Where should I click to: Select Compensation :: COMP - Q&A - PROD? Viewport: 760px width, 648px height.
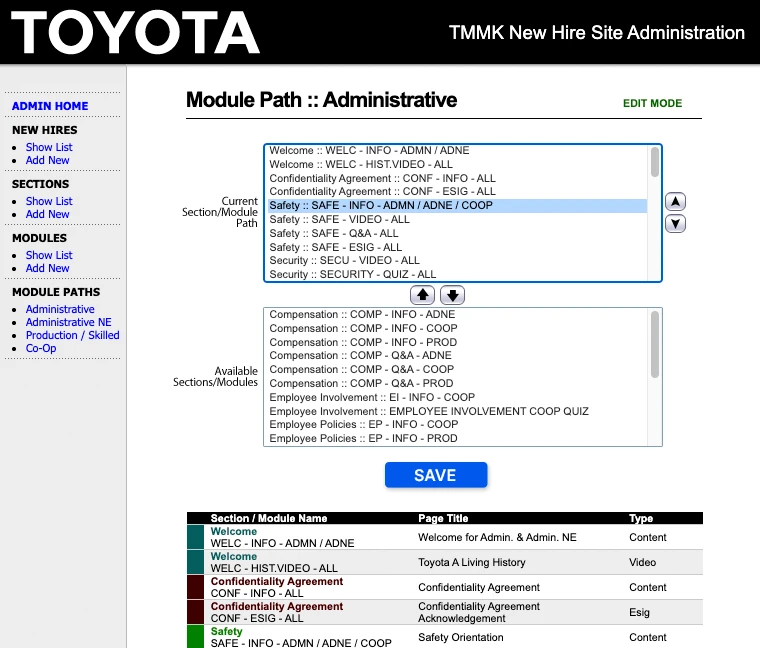point(458,383)
